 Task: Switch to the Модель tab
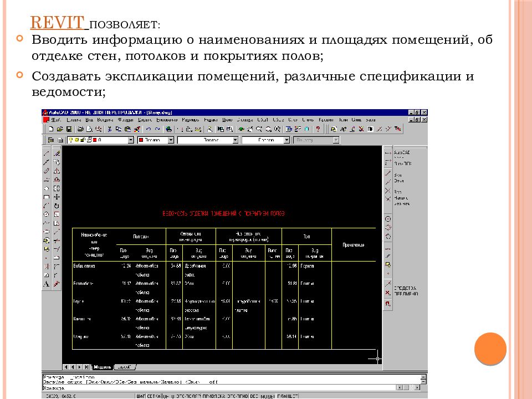click(x=102, y=367)
